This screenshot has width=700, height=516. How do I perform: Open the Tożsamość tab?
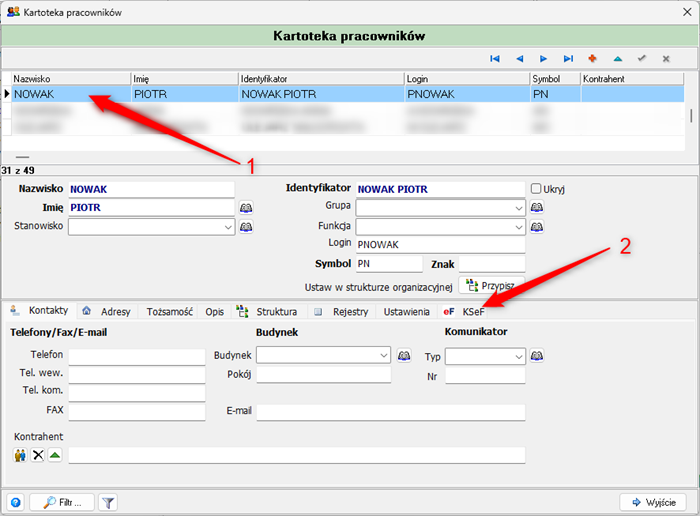(169, 311)
